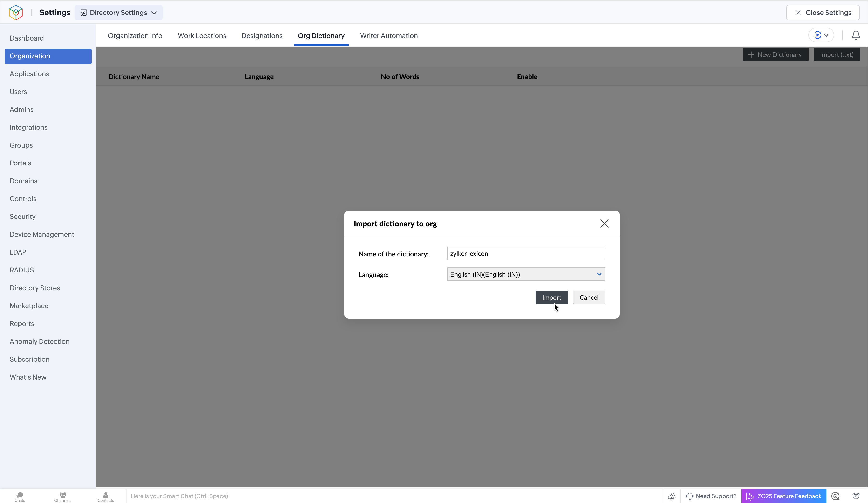The height and width of the screenshot is (503, 868).
Task: Switch to Organization Info tab
Action: pyautogui.click(x=135, y=35)
